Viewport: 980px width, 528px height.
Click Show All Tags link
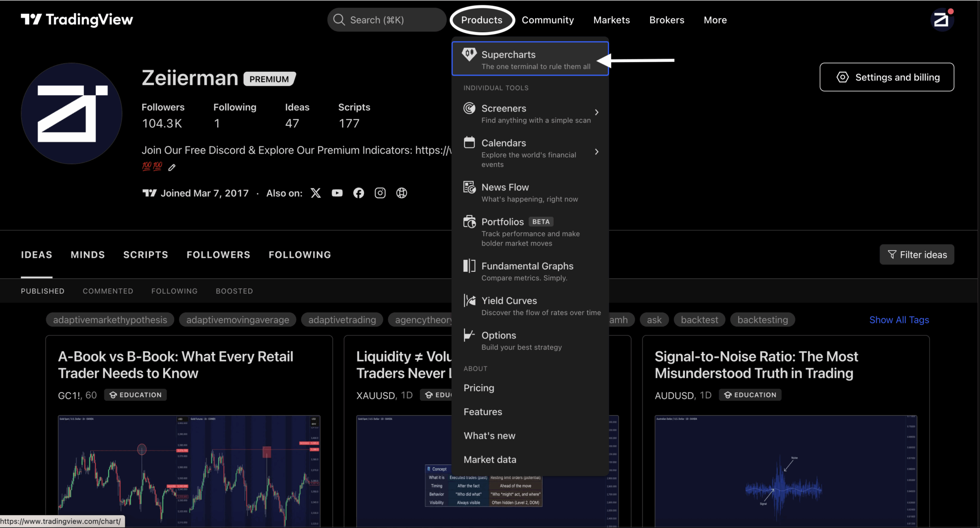point(899,320)
